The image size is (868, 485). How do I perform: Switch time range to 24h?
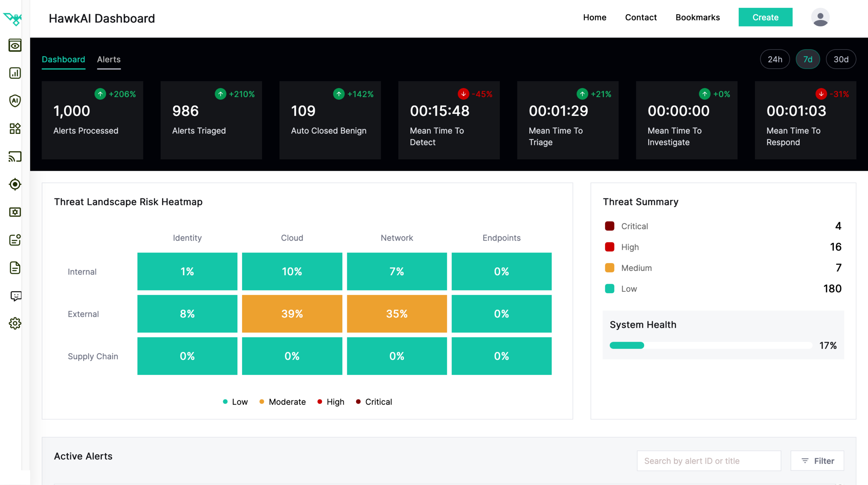coord(775,59)
